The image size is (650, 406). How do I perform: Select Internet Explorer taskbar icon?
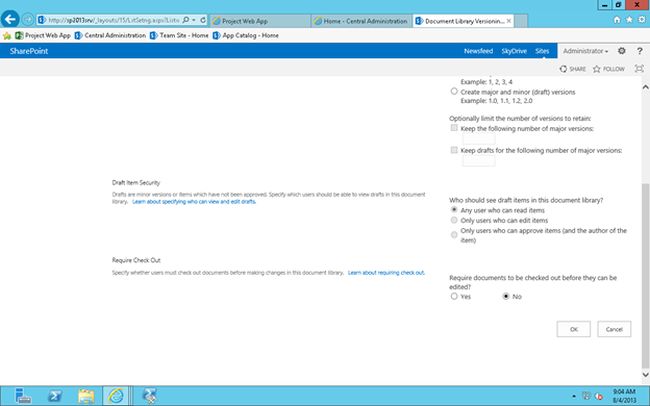pos(116,396)
